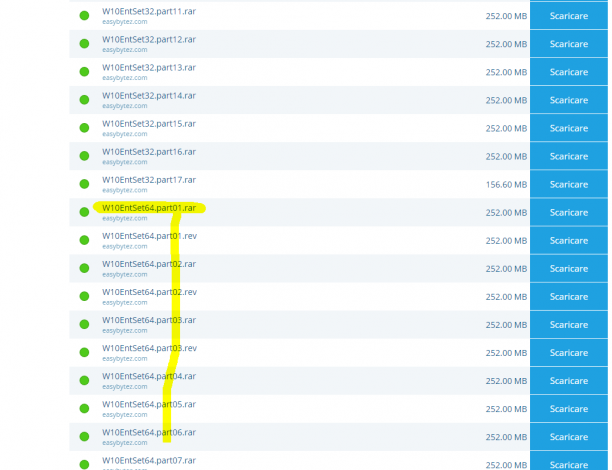Click Scaricare for W10EntSet32.part12.rar
The image size is (612, 470).
pyautogui.click(x=569, y=44)
